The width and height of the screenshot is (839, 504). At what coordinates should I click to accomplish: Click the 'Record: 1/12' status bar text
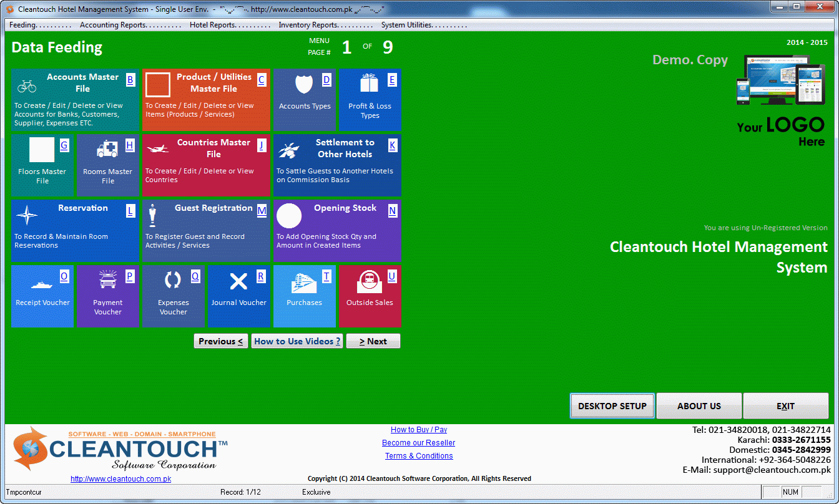(241, 492)
